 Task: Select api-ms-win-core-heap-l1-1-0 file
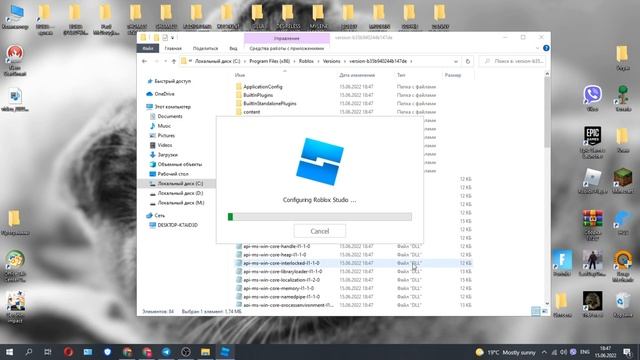pos(275,255)
